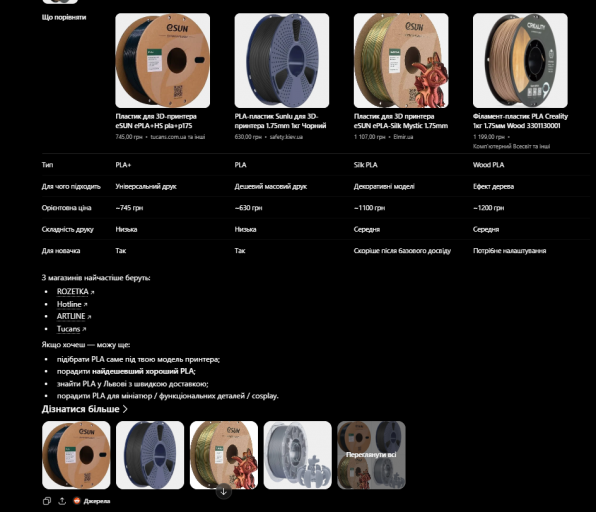Click the Універсальний друк cell
This screenshot has width=596, height=512.
click(146, 186)
